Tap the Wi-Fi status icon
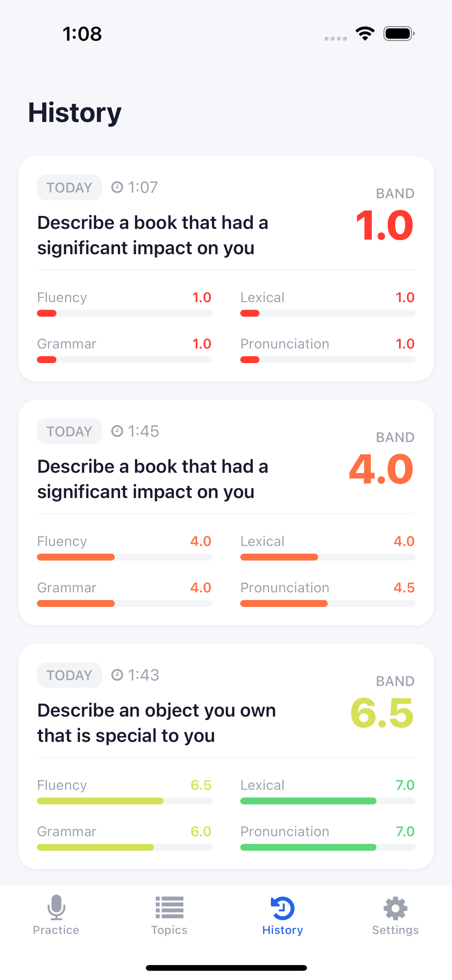The width and height of the screenshot is (452, 980). (364, 33)
